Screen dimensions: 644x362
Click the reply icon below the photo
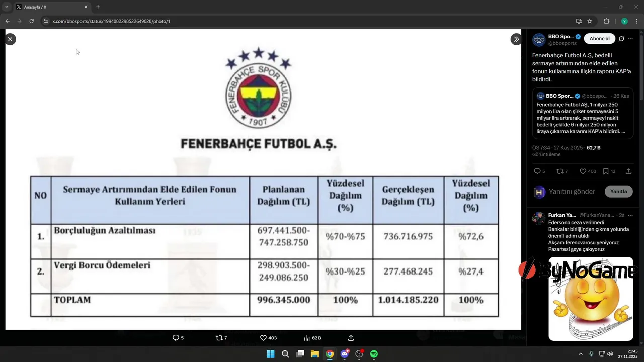pos(176,338)
